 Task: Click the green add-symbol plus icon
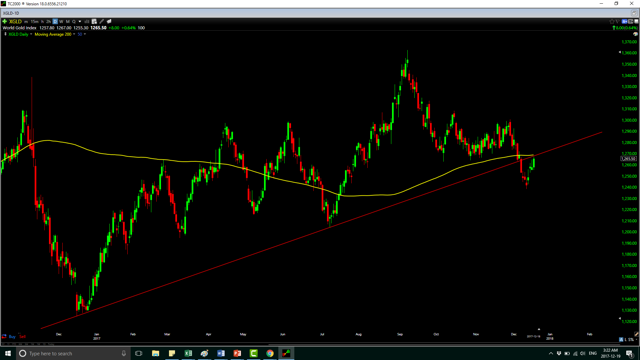point(4,21)
